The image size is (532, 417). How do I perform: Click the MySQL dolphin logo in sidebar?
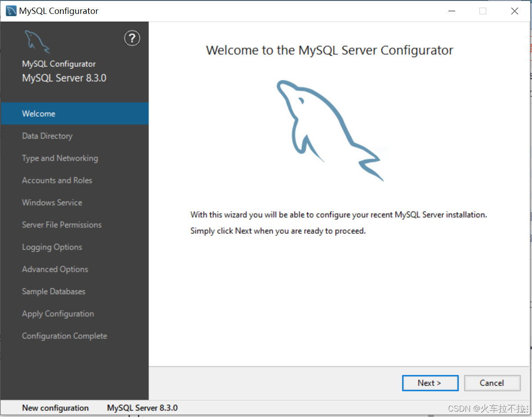point(37,42)
